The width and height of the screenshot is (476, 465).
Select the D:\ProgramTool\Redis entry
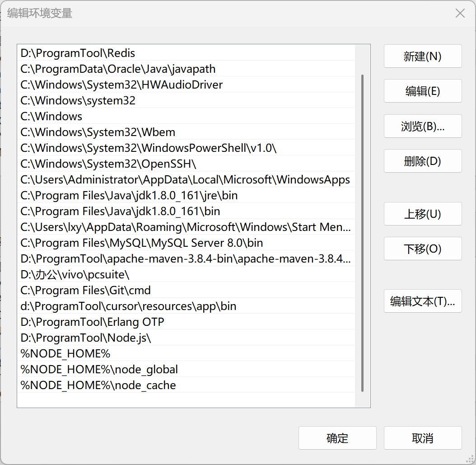tap(186, 53)
